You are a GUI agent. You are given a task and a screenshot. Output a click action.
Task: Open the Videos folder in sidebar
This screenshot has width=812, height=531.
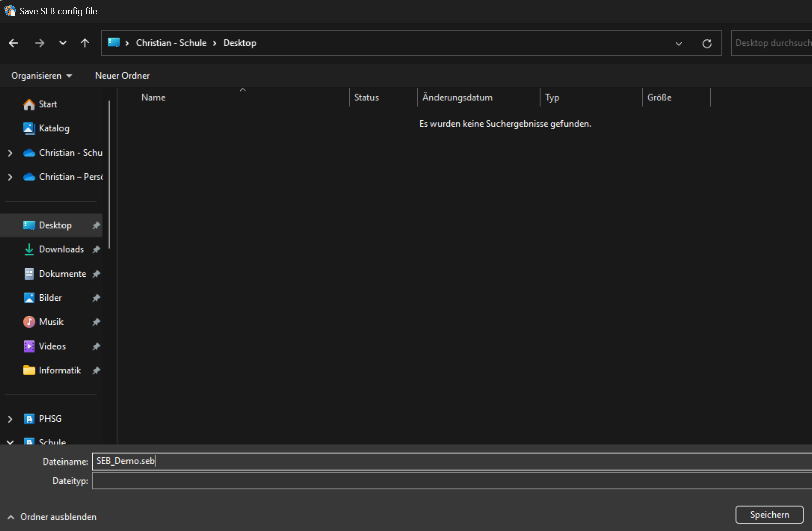coord(52,346)
